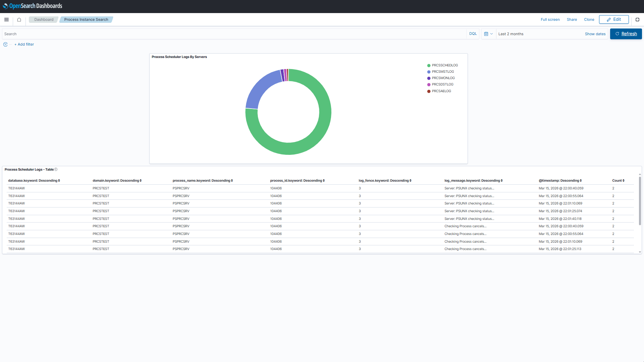The width and height of the screenshot is (644, 362).
Task: Click the Dashboard breadcrumb
Action: click(44, 19)
